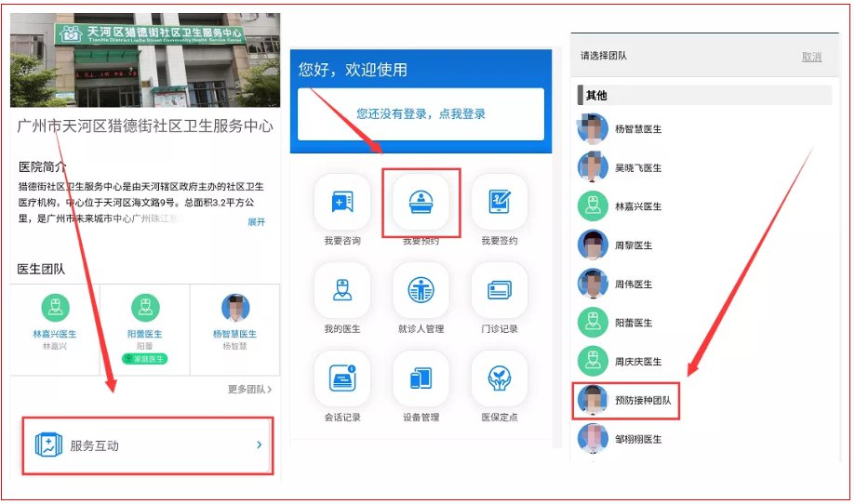Screen dimensions: 855x504
Task: Choose 杨智慧医生 in the team list
Action: tap(637, 129)
